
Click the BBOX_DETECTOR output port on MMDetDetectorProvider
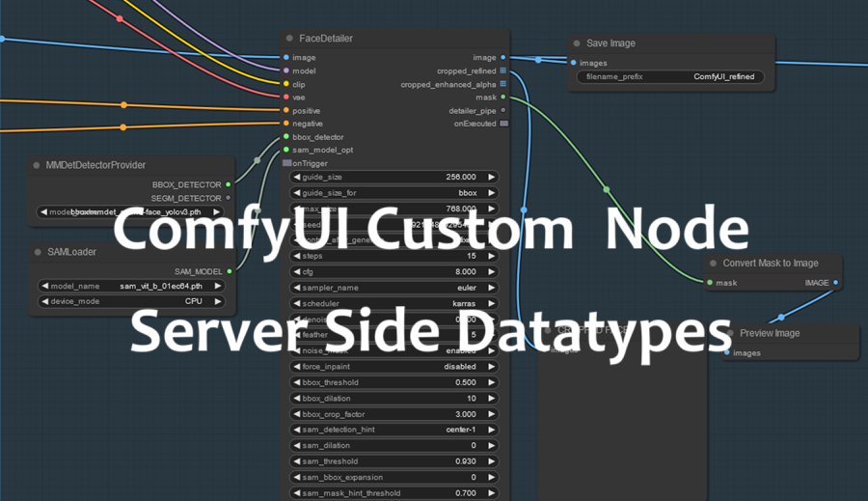pyautogui.click(x=229, y=183)
